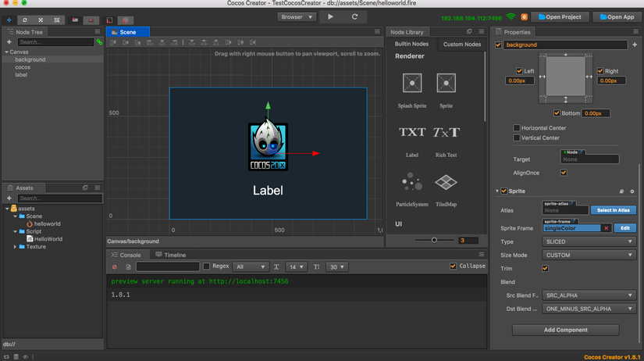Switch to the Custom Nodes tab
Viewport: 644px width, 361px height.
click(x=462, y=44)
